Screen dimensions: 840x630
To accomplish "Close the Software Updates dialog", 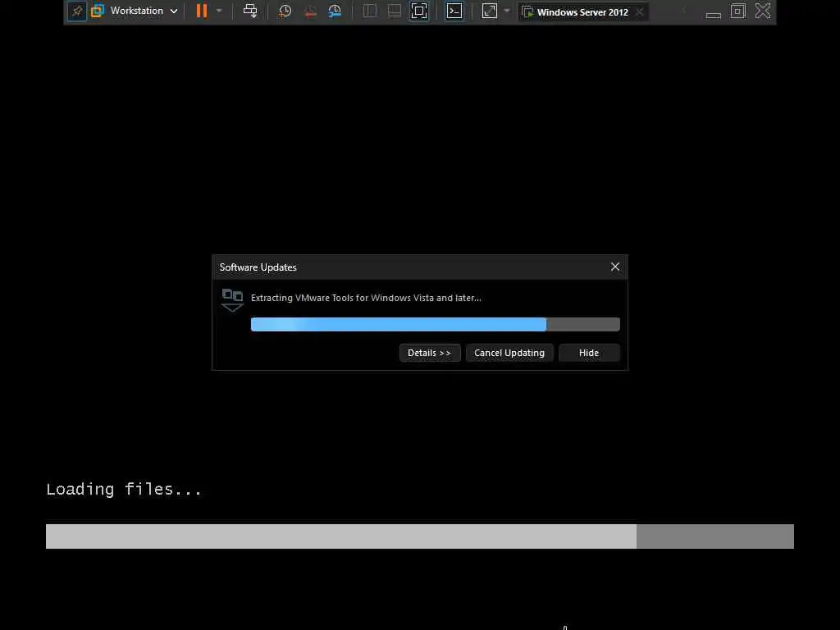I will [x=615, y=267].
